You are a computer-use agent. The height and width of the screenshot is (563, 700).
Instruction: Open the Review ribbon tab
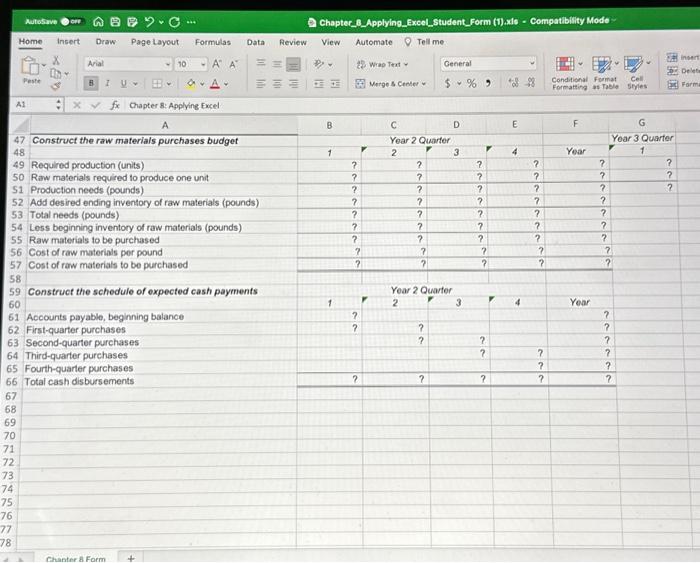click(x=293, y=42)
